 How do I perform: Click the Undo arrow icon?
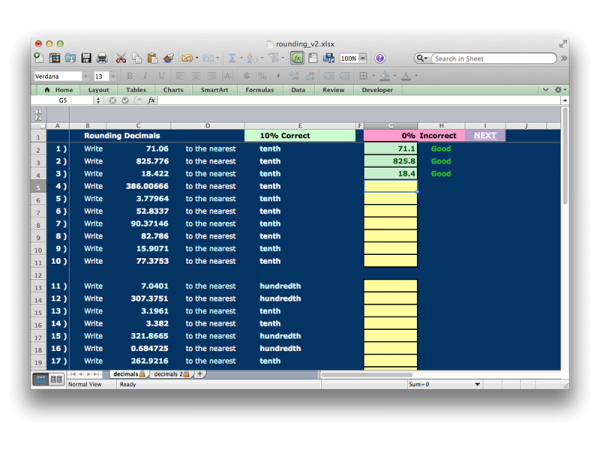[x=187, y=58]
